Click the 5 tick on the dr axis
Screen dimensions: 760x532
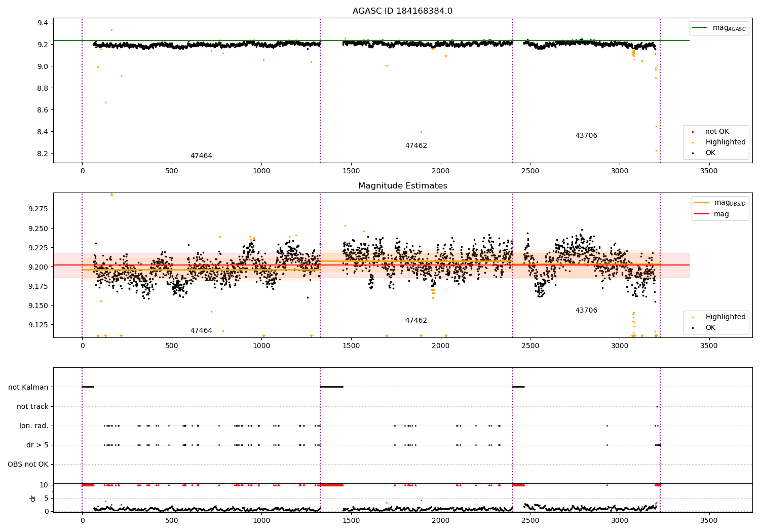pos(47,499)
